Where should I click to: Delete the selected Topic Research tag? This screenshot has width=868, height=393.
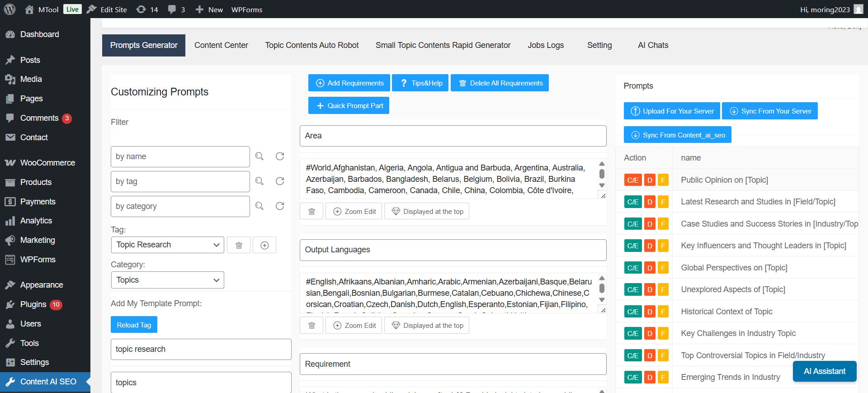click(239, 245)
